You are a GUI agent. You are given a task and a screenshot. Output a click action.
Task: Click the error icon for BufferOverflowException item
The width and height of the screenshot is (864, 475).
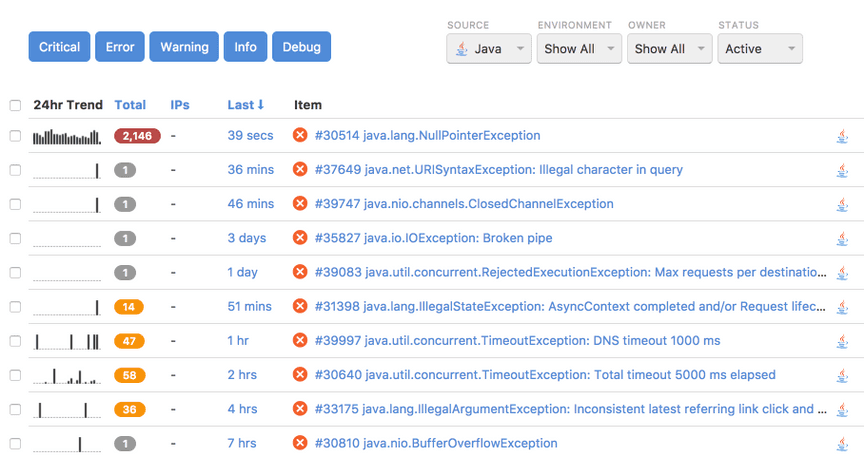300,443
